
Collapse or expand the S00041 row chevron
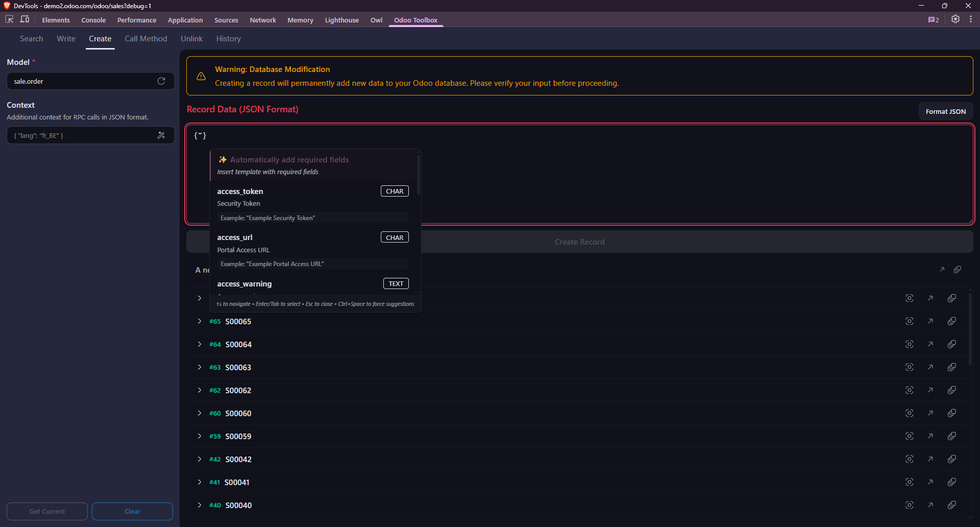pos(199,482)
